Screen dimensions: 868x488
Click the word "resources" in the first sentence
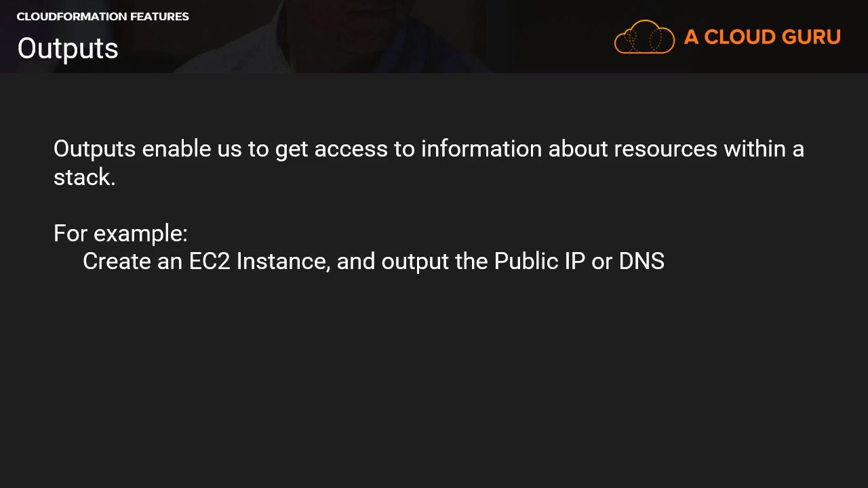pos(665,149)
